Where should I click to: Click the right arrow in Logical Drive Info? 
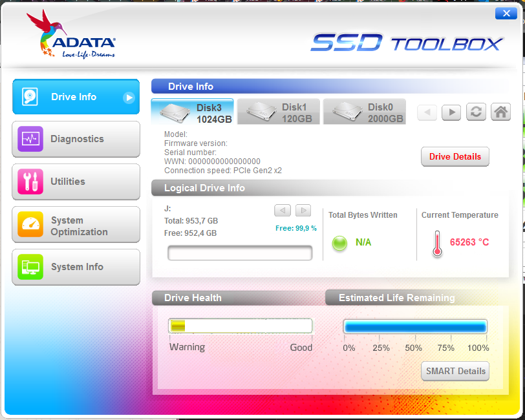pyautogui.click(x=303, y=210)
